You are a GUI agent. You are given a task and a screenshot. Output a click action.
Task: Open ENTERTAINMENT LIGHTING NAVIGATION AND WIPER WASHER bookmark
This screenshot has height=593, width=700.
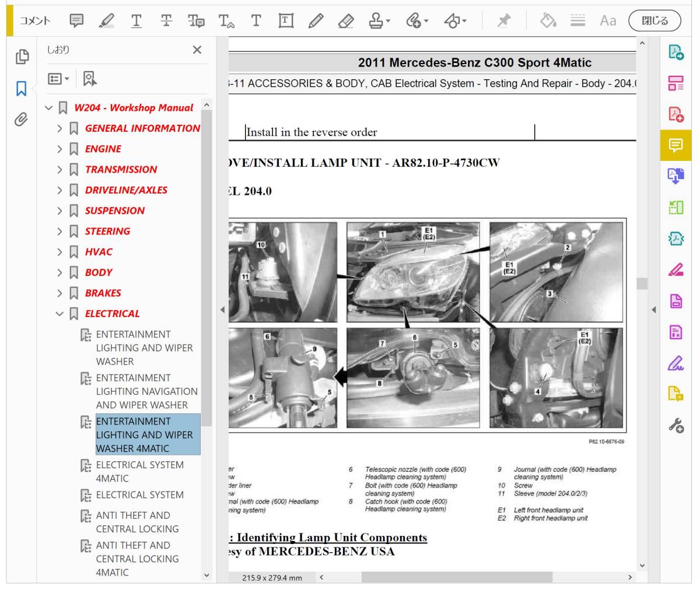point(146,391)
